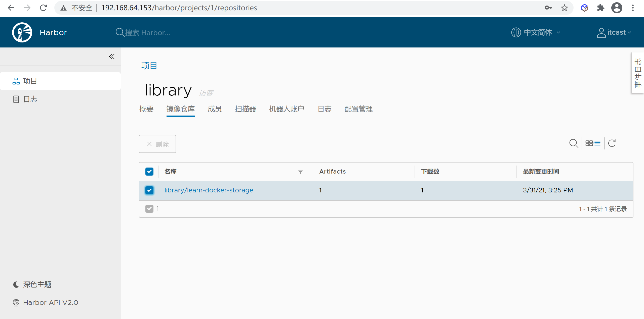Screen dimensions: 644x319
Task: Open the 日志 section in the sidebar
Action: 30,99
